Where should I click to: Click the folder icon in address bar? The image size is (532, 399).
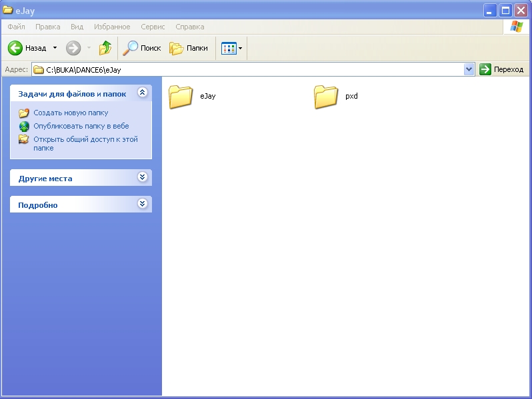click(x=39, y=70)
